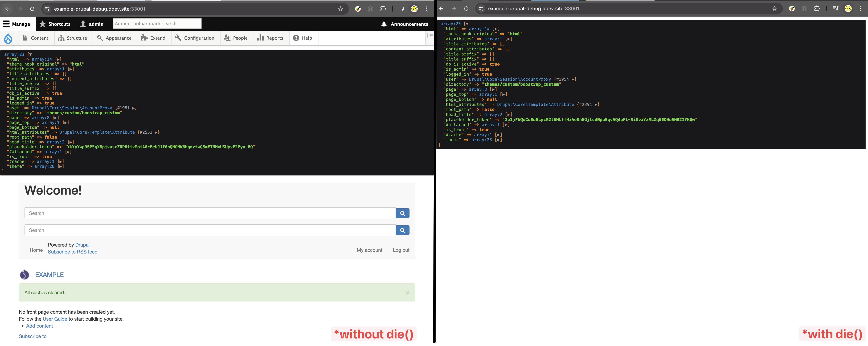Open the Structure admin menu
Viewport: 868px width, 346px height.
coord(72,38)
